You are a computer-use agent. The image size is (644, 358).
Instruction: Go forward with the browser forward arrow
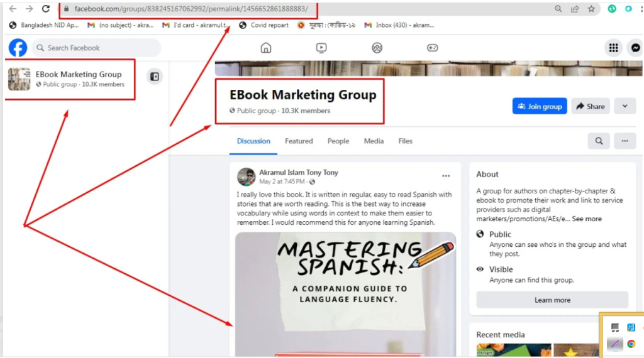pyautogui.click(x=29, y=9)
